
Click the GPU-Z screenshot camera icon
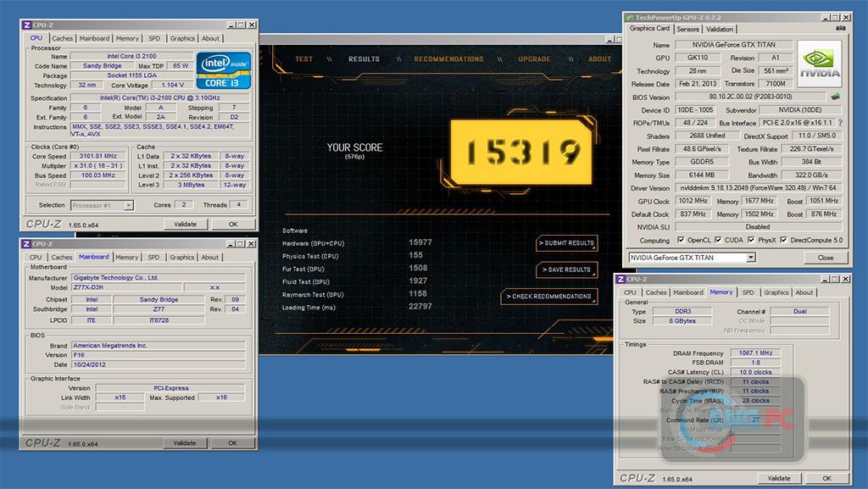click(841, 28)
